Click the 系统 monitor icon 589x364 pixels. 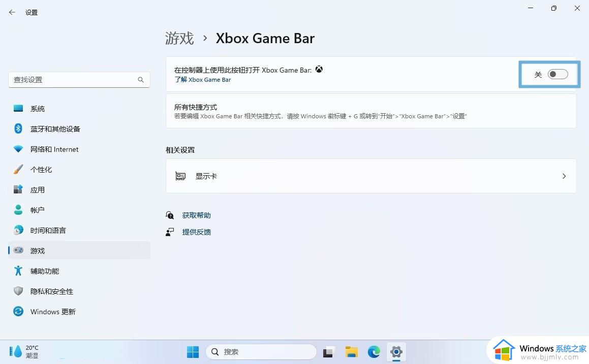click(18, 109)
